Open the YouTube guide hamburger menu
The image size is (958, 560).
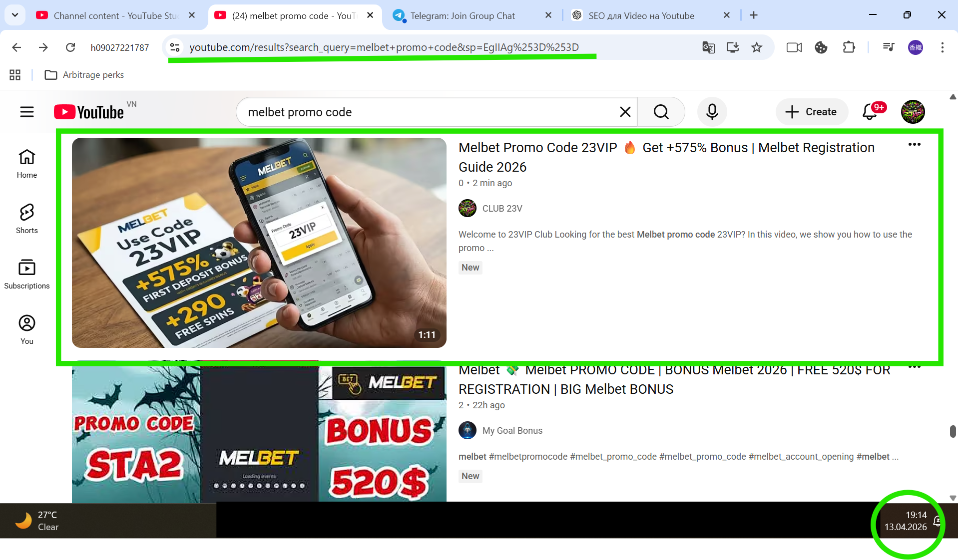pos(27,112)
